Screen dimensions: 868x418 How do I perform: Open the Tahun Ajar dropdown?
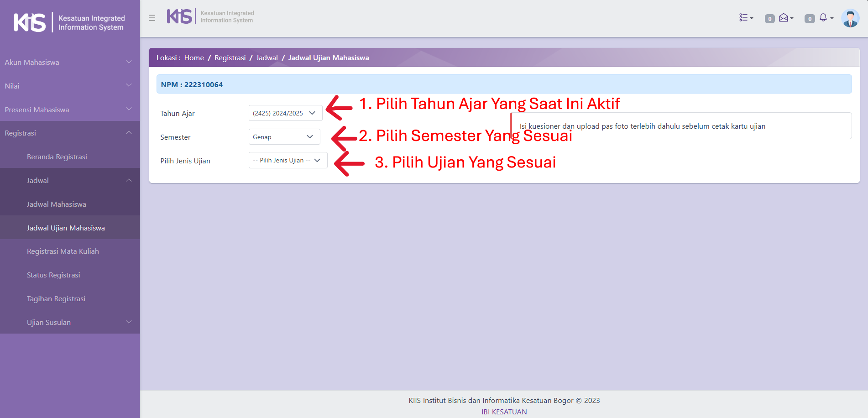pyautogui.click(x=285, y=113)
